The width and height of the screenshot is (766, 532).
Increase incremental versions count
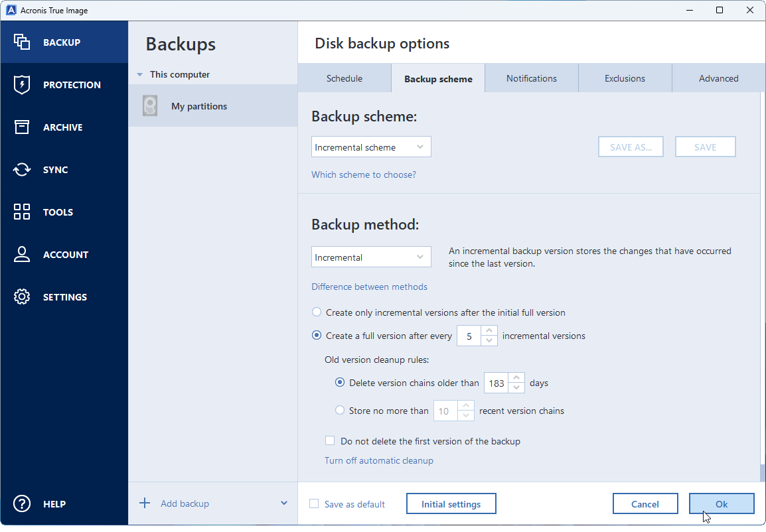pyautogui.click(x=489, y=331)
